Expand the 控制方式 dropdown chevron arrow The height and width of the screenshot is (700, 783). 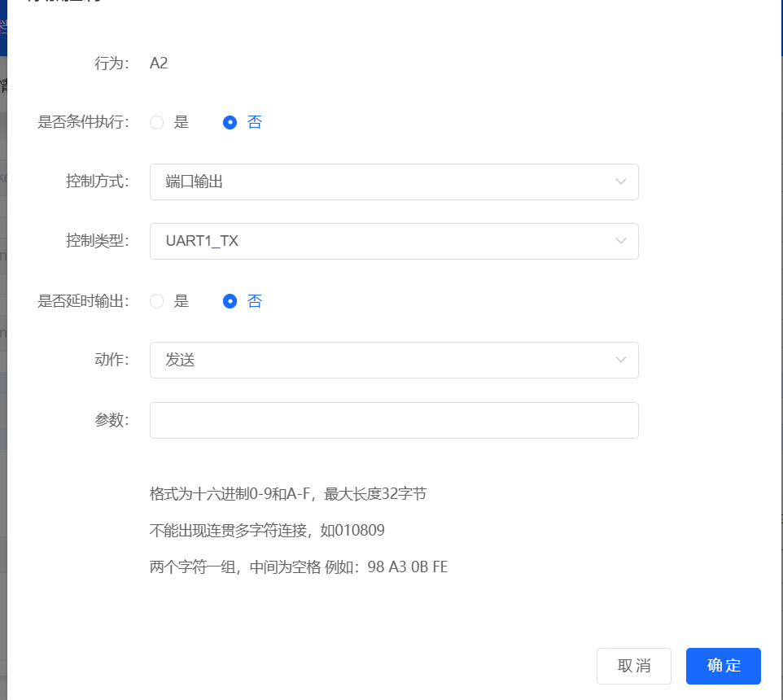click(x=619, y=182)
